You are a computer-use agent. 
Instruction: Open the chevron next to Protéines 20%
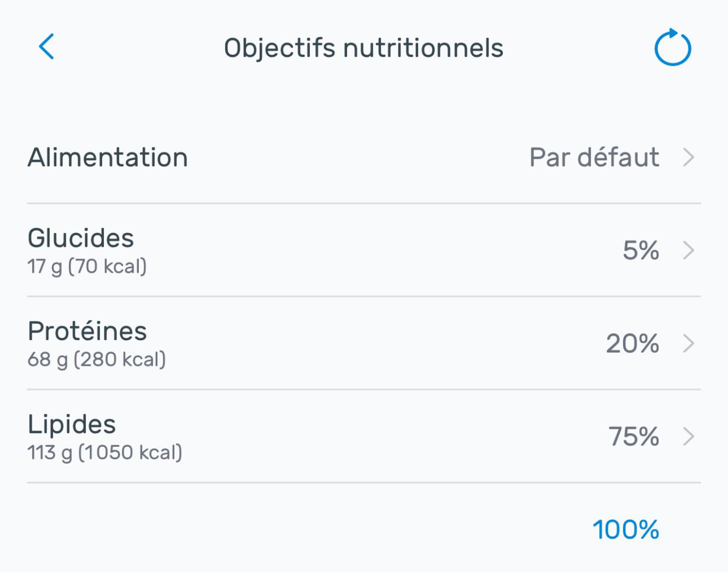[689, 343]
